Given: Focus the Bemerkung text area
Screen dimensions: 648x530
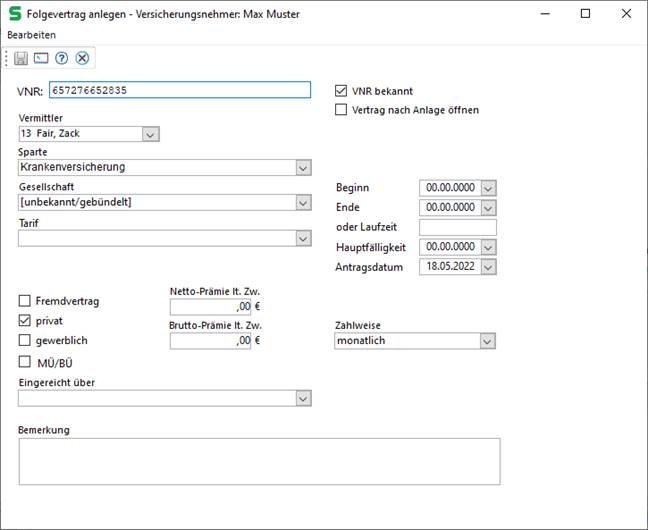Looking at the screenshot, I should click(259, 460).
